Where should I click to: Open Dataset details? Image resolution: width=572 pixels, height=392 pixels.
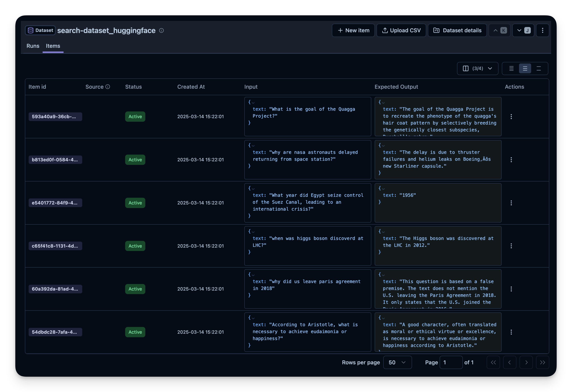pyautogui.click(x=457, y=30)
